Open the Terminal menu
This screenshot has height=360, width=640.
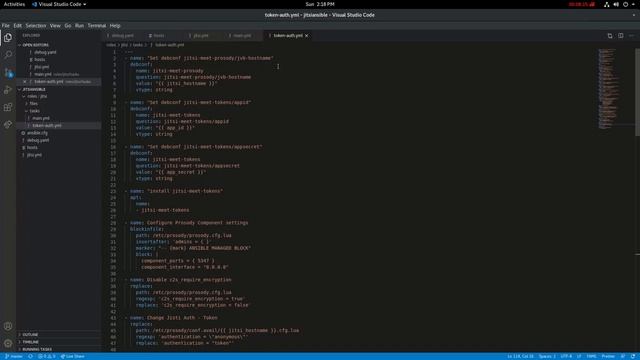coord(97,25)
